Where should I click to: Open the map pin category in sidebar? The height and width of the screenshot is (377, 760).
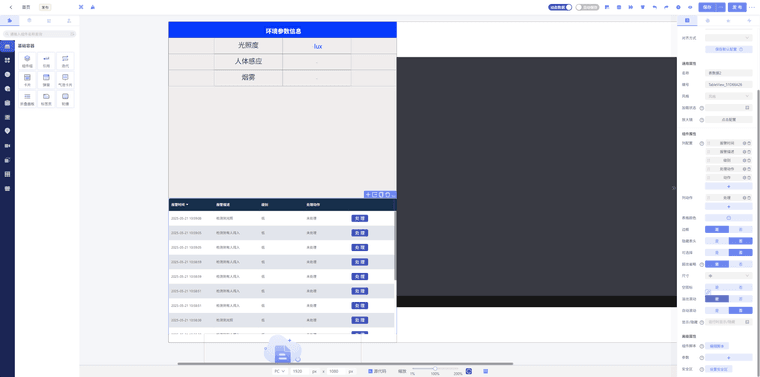coord(7,131)
